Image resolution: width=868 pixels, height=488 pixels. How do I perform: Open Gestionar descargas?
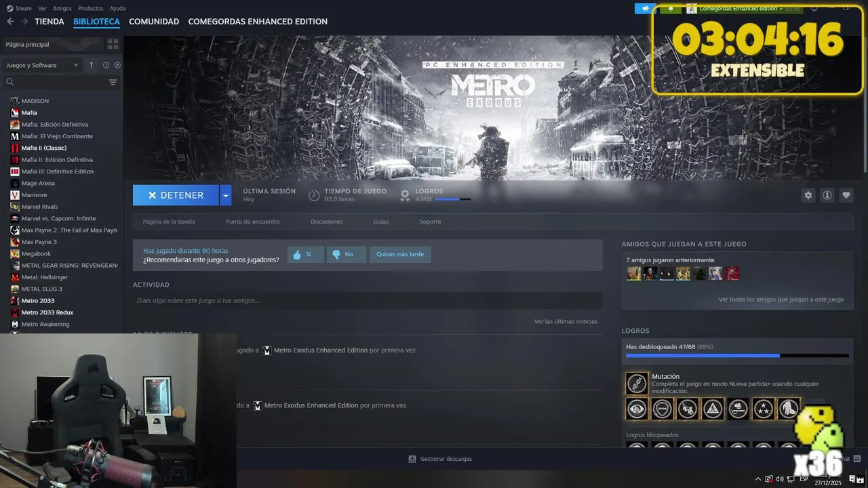(x=440, y=459)
